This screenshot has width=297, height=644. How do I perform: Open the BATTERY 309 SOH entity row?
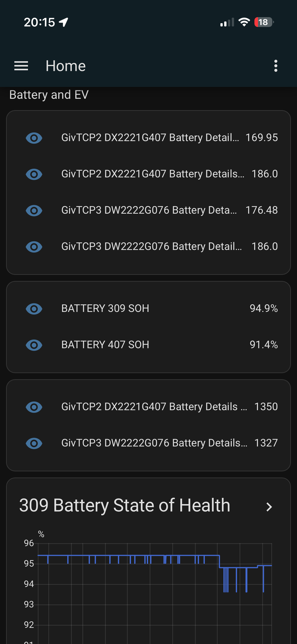(x=148, y=309)
